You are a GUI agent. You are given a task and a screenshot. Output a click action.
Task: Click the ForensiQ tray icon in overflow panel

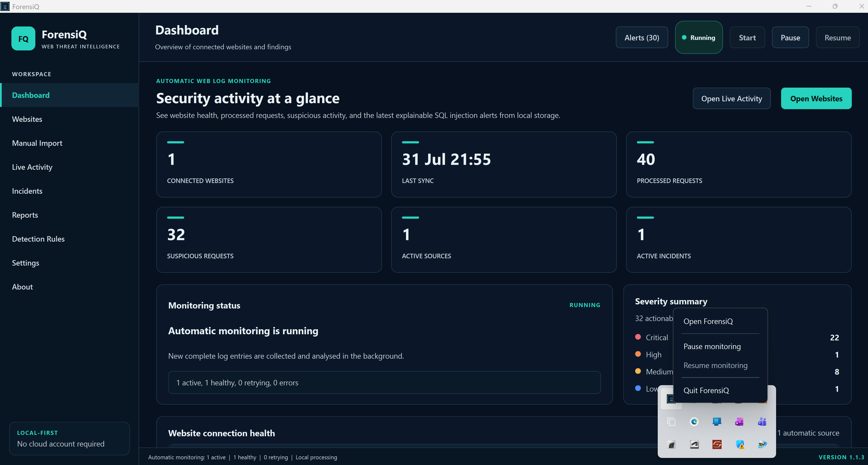tap(671, 399)
